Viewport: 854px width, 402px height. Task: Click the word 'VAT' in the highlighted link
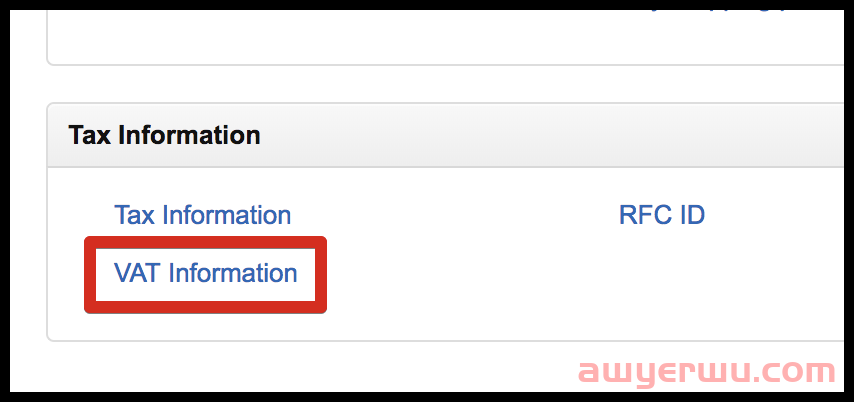pos(137,273)
